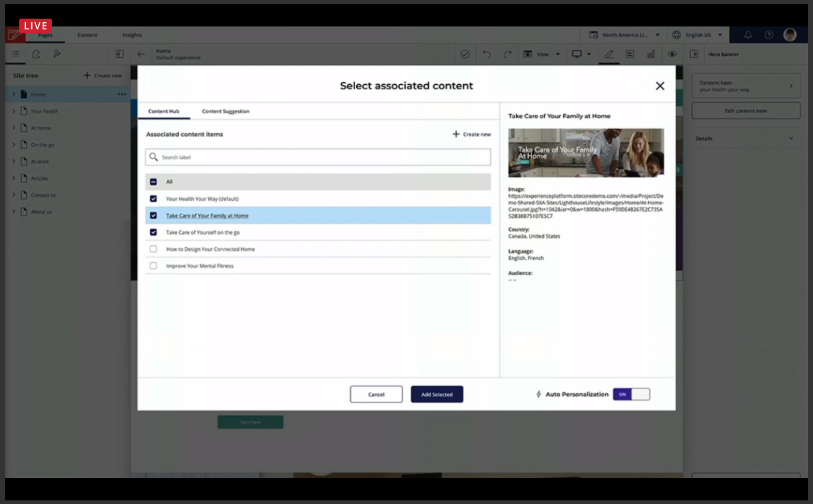Screen dimensions: 813x504
Task: Open the analytics bar chart icon
Action: point(651,54)
